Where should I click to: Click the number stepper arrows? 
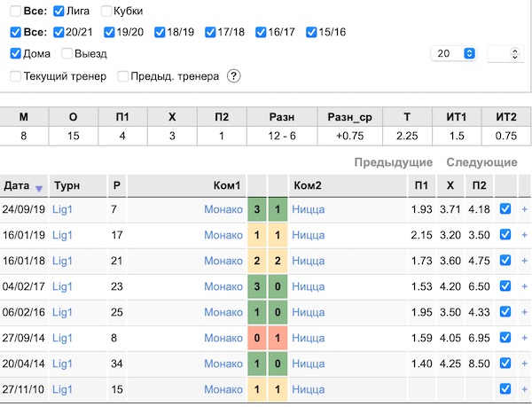(514, 53)
